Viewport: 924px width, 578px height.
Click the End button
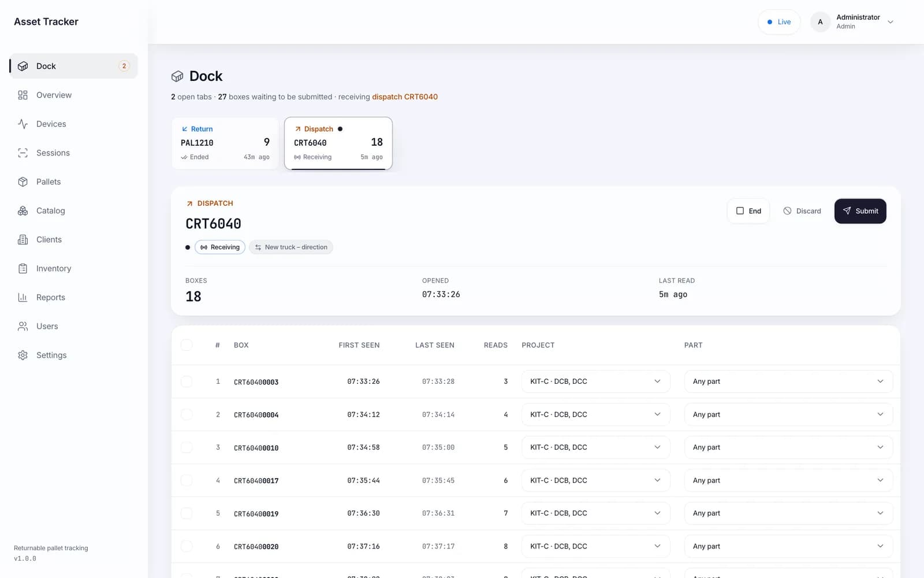(748, 211)
